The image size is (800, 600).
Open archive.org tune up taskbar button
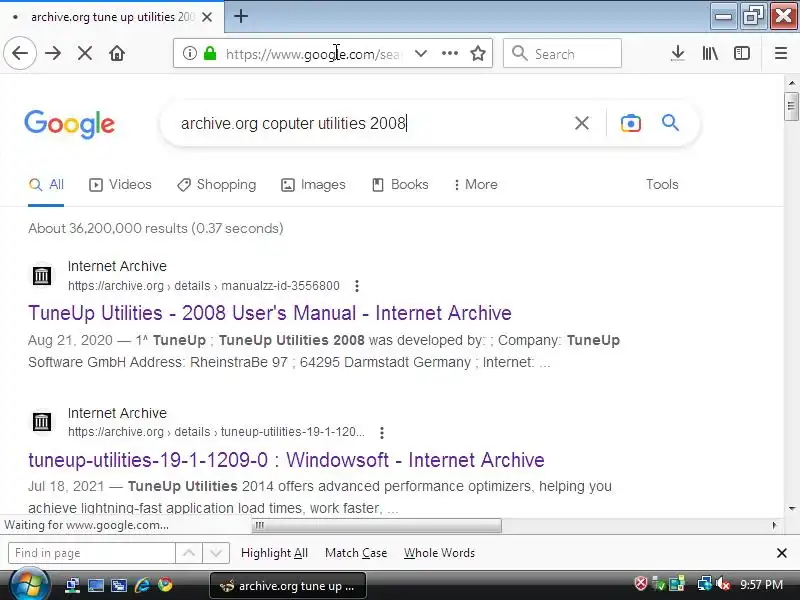click(288, 586)
